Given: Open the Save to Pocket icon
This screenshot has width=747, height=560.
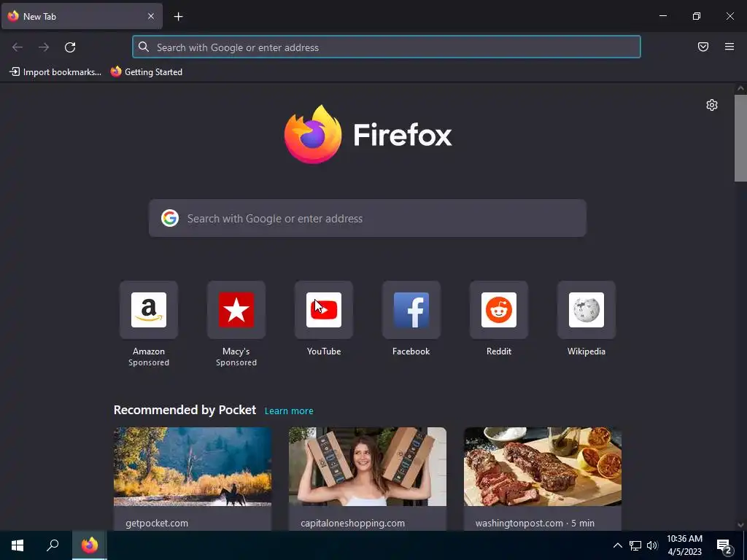Looking at the screenshot, I should tap(703, 47).
